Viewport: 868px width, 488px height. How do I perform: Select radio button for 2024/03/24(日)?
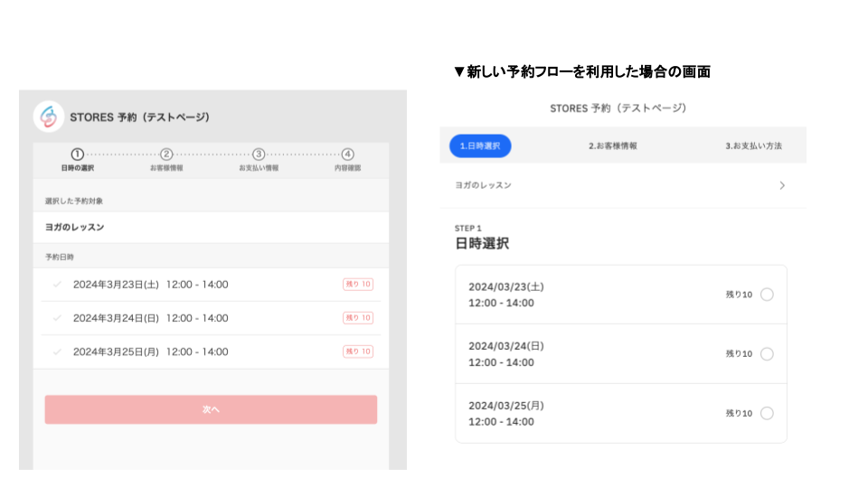click(x=767, y=353)
